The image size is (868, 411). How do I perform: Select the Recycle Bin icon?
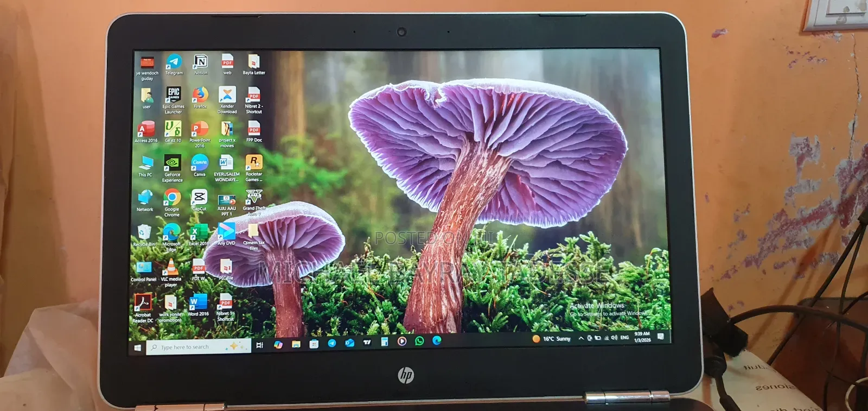coord(144,236)
